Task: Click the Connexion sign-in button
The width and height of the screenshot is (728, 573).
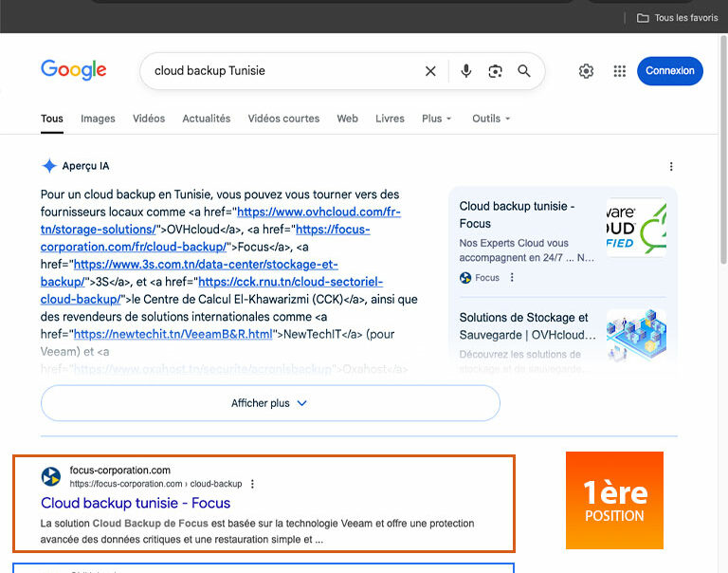Action: (669, 71)
